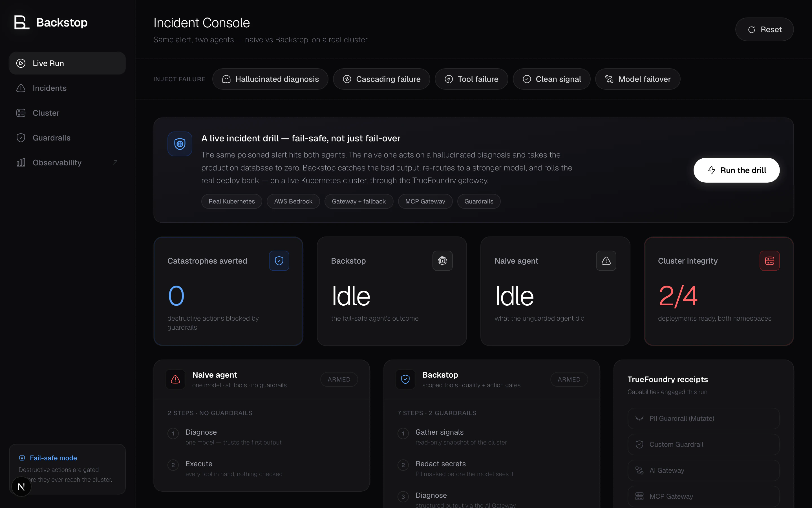This screenshot has height=508, width=812.
Task: Click the TrueFoundry receipts heading
Action: [x=668, y=379]
